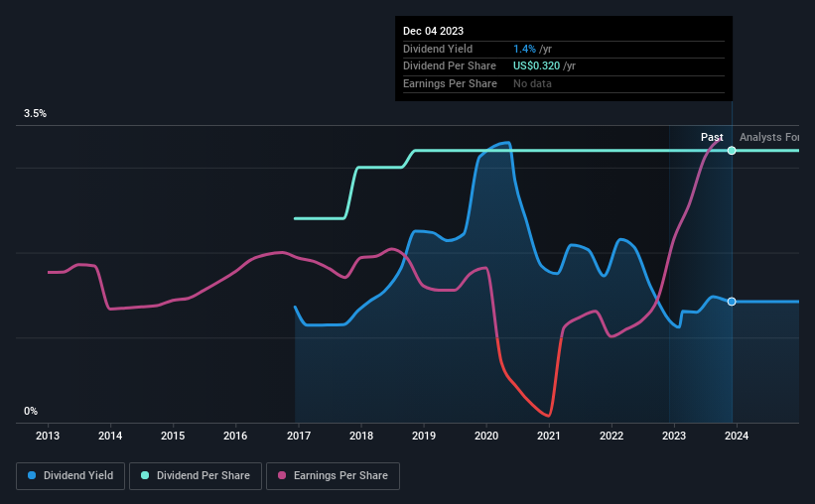The image size is (815, 504).
Task: Click the 2022 x-axis label
Action: 611,436
